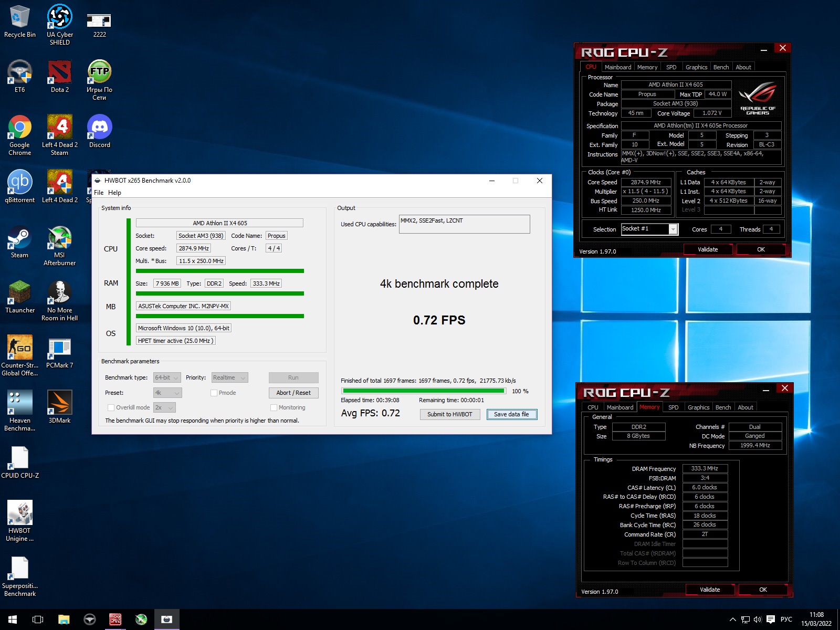
Task: Toggle the Monitoring checkbox
Action: tap(274, 407)
